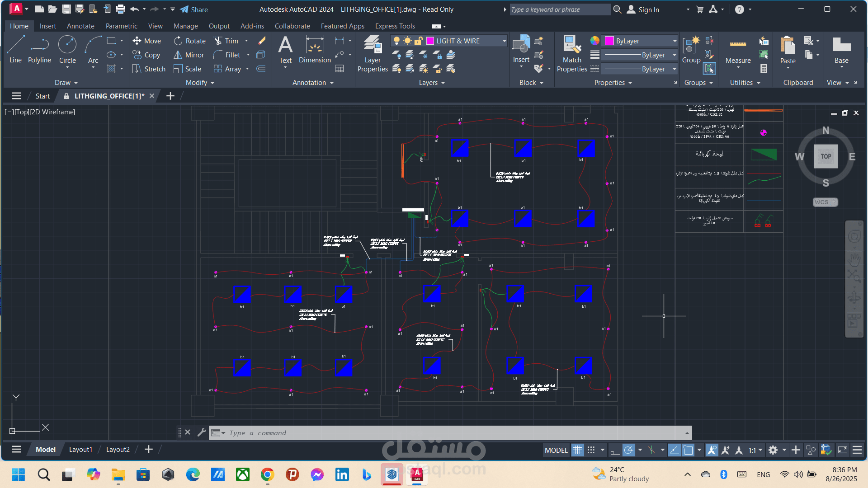Click the Move tool
Viewport: 868px width, 488px height.
tap(146, 41)
